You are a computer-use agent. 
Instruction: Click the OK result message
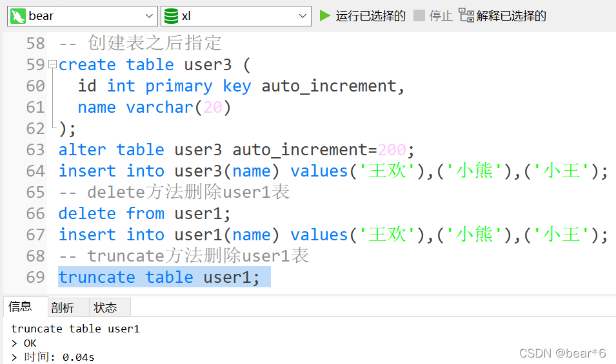24,343
